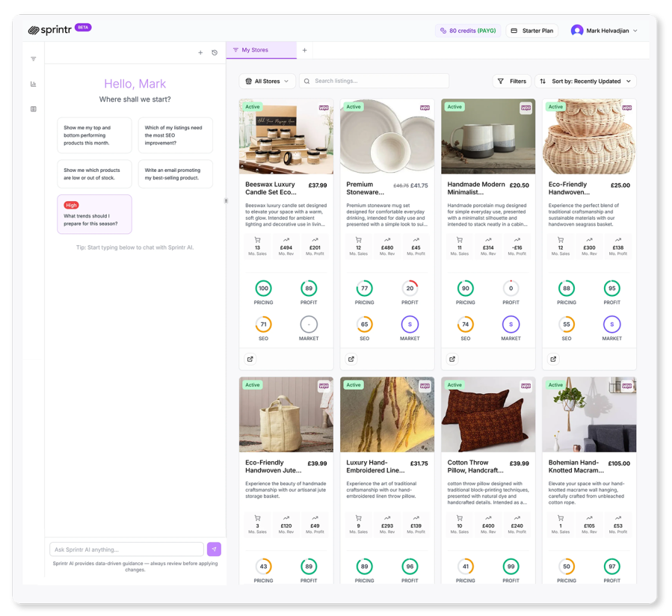
Task: Open the Filters button
Action: coord(512,81)
